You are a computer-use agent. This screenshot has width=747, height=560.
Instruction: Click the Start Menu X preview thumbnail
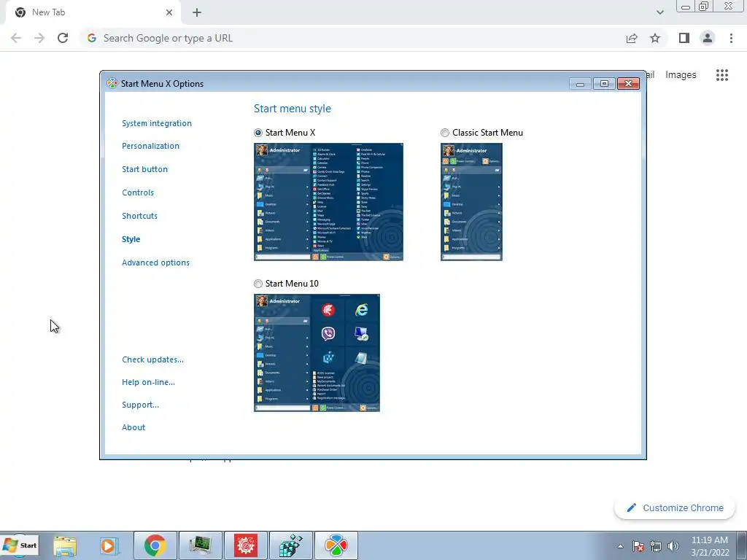(328, 202)
